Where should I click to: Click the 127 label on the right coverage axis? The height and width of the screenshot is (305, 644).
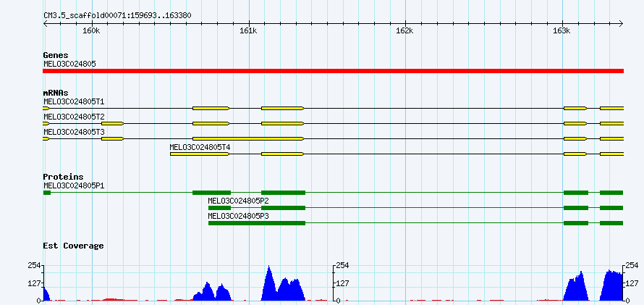point(632,283)
